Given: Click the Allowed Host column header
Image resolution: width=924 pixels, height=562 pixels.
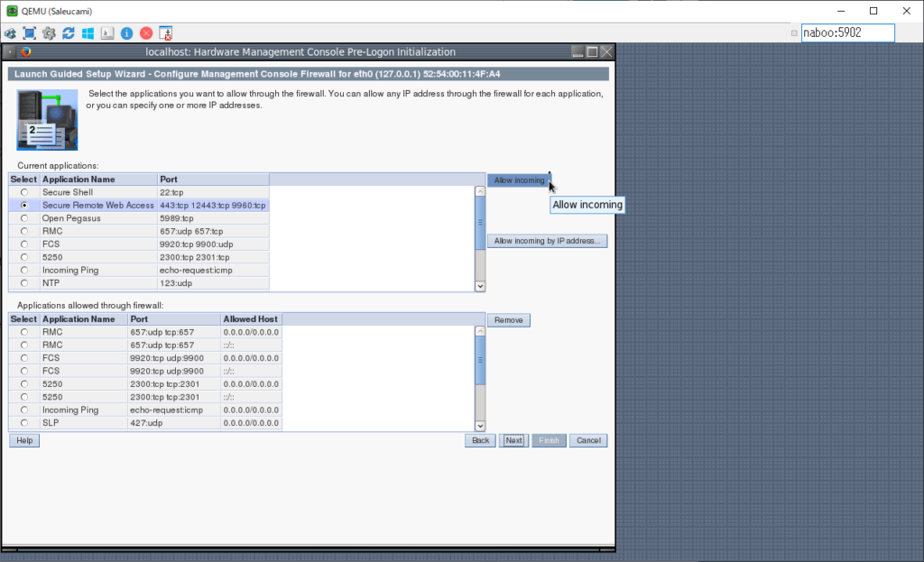Looking at the screenshot, I should pos(251,319).
